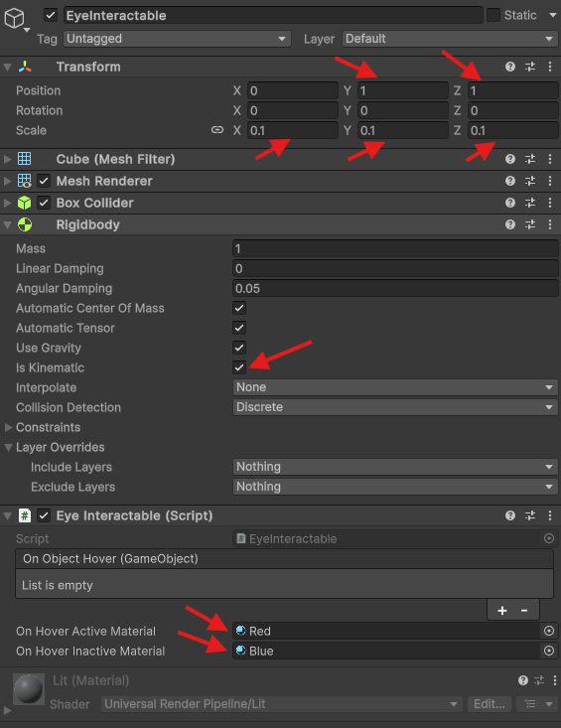561x728 pixels.
Task: Open object picker for On Hover Active Material
Action: point(549,631)
